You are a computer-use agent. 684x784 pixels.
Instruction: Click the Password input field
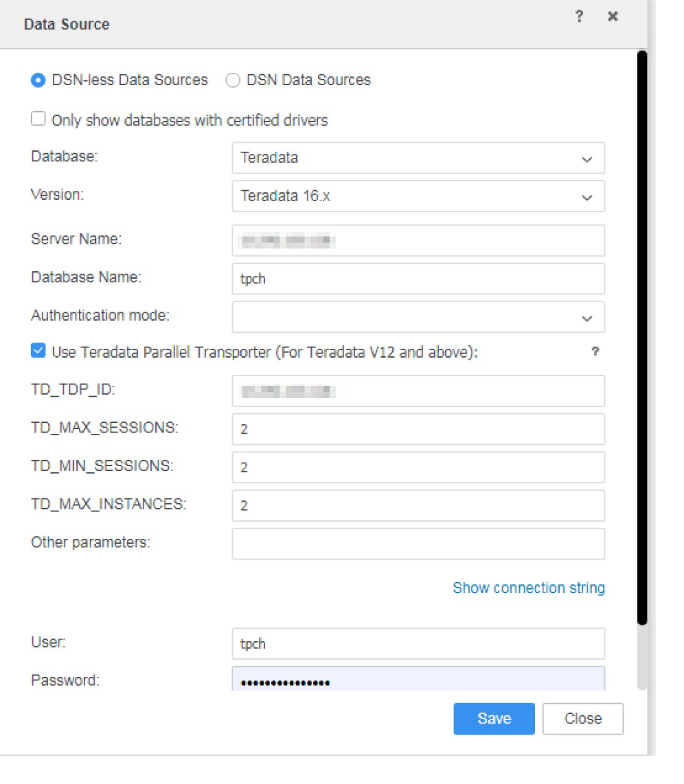click(418, 681)
